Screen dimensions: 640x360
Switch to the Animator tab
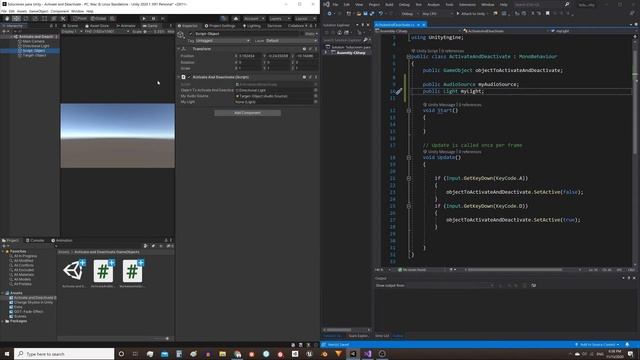[126, 26]
